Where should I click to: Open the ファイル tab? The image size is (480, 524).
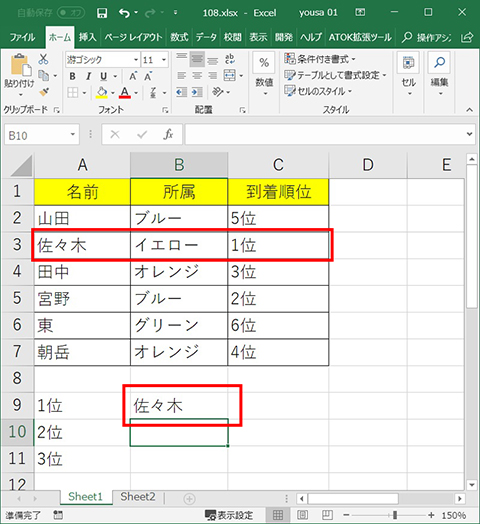point(22,37)
